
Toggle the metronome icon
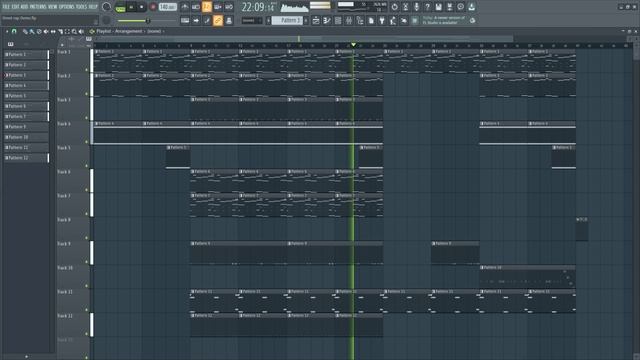[x=185, y=7]
